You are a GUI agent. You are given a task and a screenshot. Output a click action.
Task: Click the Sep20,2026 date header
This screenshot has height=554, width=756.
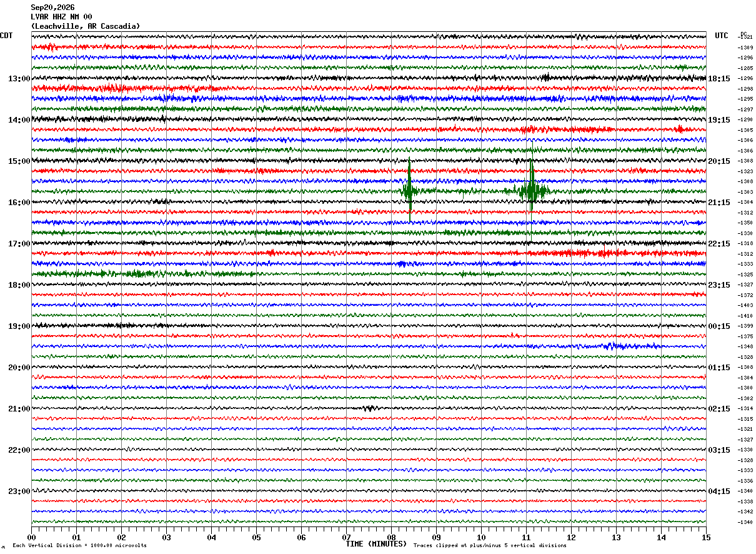coord(52,8)
